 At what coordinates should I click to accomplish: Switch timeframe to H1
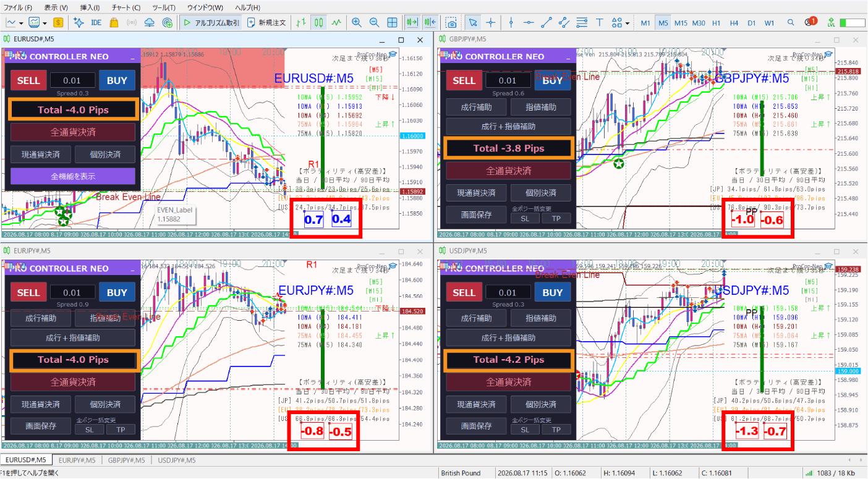coord(716,23)
